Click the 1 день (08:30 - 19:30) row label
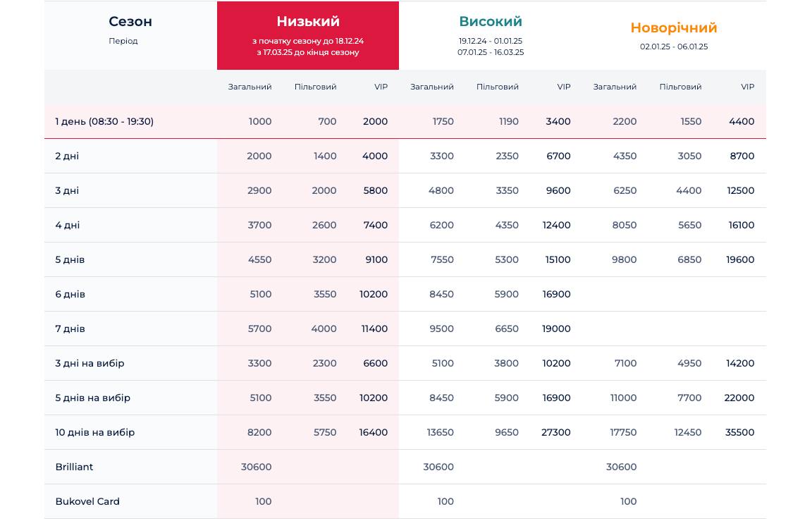Viewport: 812px width, 521px height. pyautogui.click(x=104, y=121)
